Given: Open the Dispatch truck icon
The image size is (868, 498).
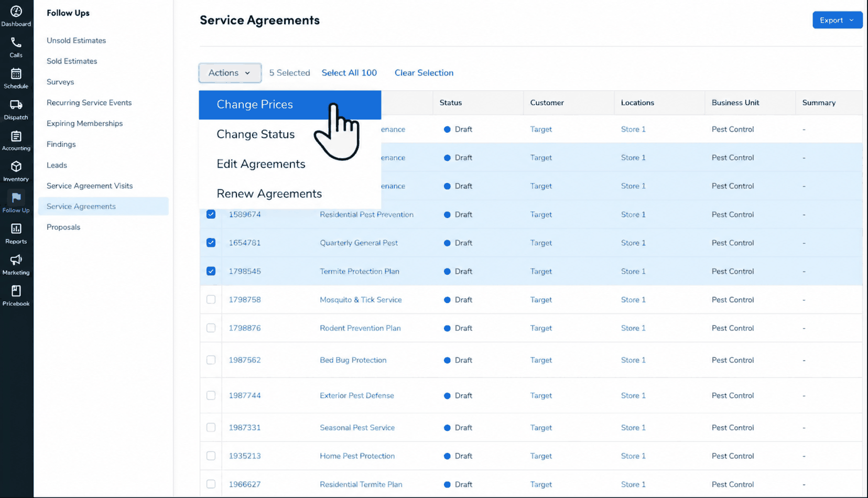Looking at the screenshot, I should coord(16,104).
